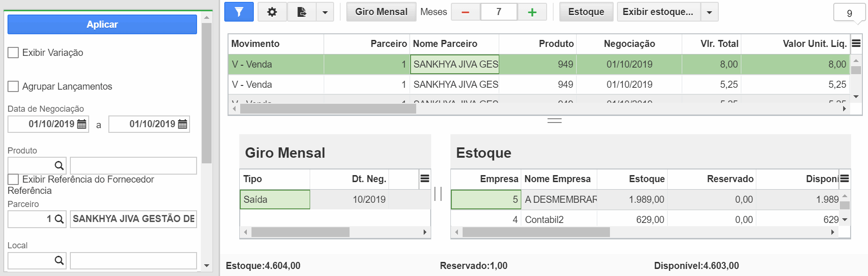Open column menu of Giro Mensal grid
The width and height of the screenshot is (868, 276).
coord(425,178)
